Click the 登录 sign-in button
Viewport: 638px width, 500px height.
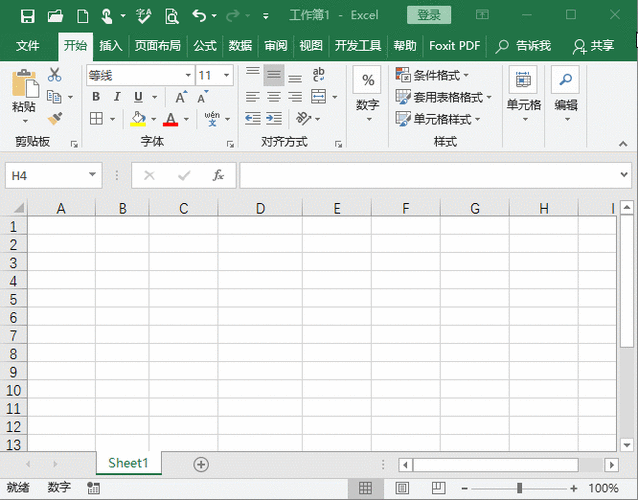pos(429,15)
